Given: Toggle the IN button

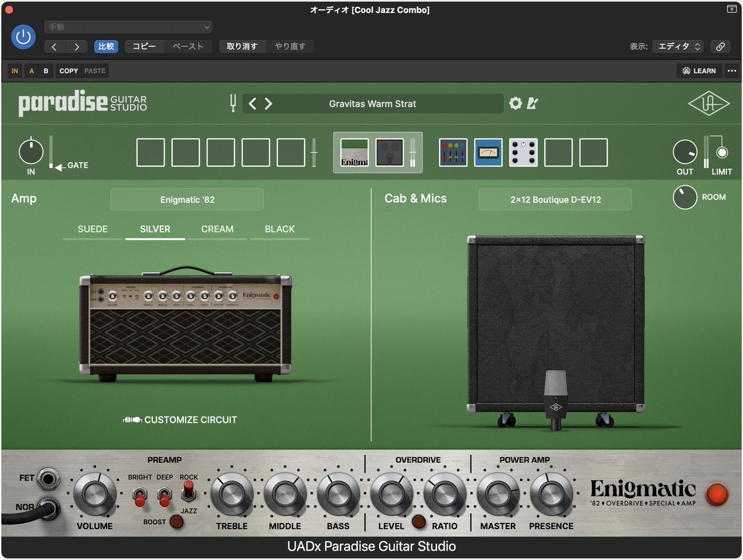Looking at the screenshot, I should click(15, 71).
